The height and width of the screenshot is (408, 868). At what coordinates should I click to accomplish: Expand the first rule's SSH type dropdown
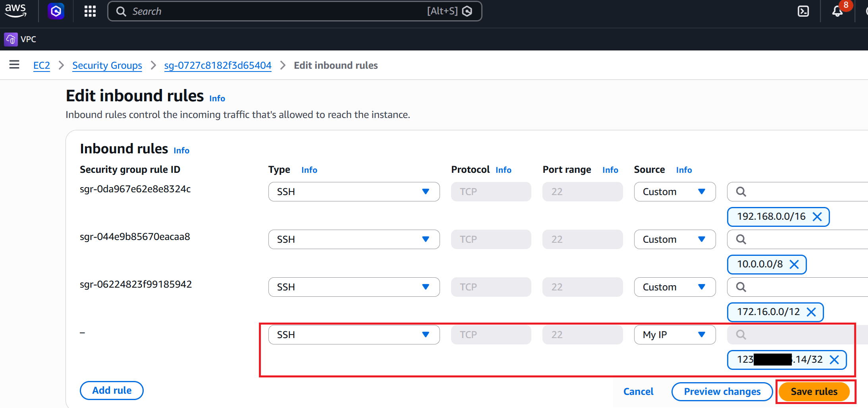(354, 191)
